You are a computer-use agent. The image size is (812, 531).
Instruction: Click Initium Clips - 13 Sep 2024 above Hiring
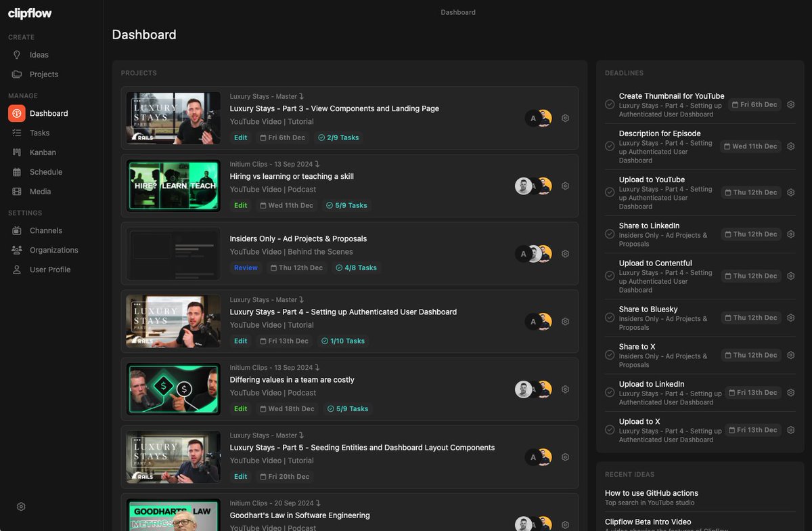pos(274,164)
